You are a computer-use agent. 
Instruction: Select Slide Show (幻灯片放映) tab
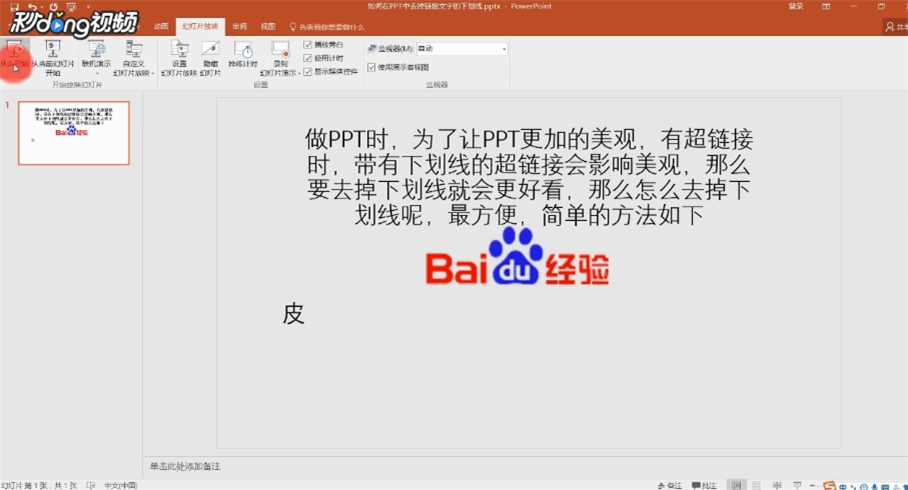[200, 27]
